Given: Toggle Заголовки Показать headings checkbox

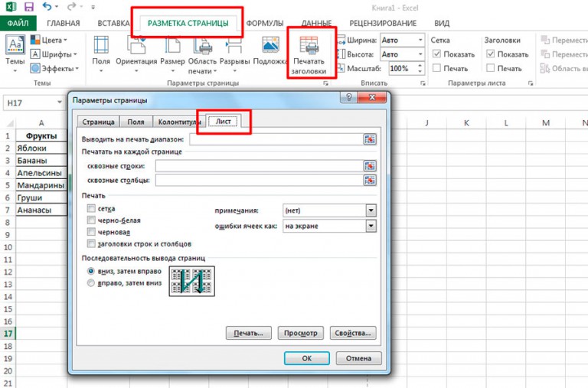Looking at the screenshot, I should pos(491,54).
